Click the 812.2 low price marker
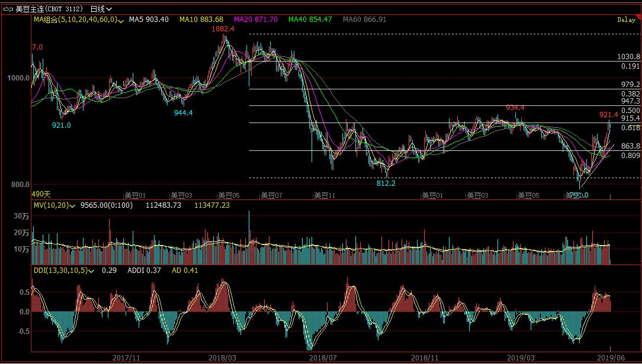This screenshot has height=364, width=642. tap(386, 183)
